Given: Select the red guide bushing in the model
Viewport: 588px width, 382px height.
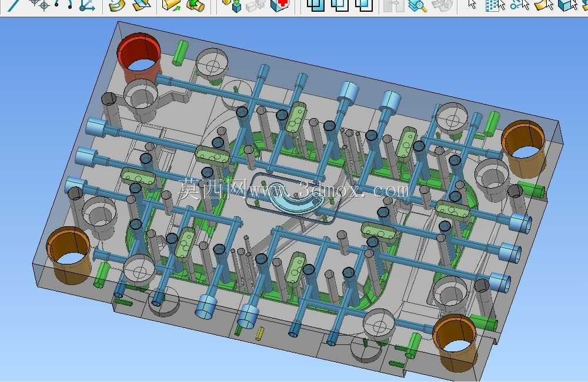Looking at the screenshot, I should pyautogui.click(x=139, y=58).
